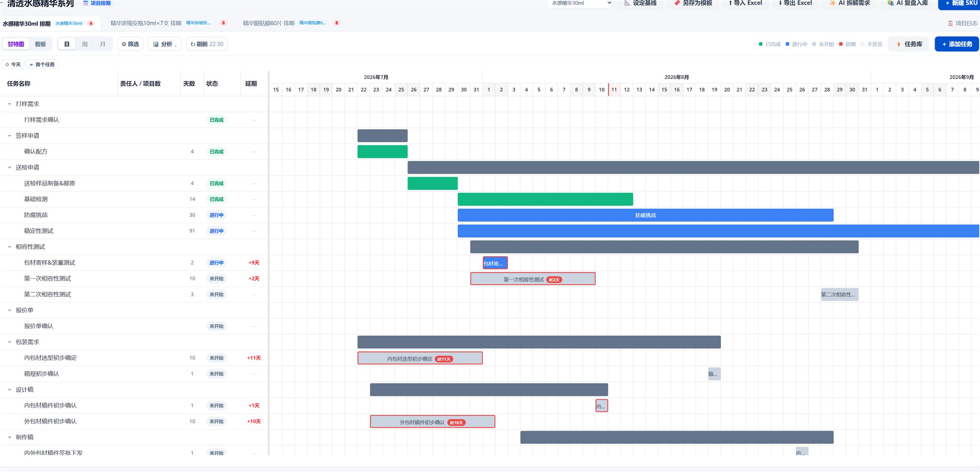Set timeline scale to 月
Image resolution: width=980 pixels, height=472 pixels.
pos(102,44)
